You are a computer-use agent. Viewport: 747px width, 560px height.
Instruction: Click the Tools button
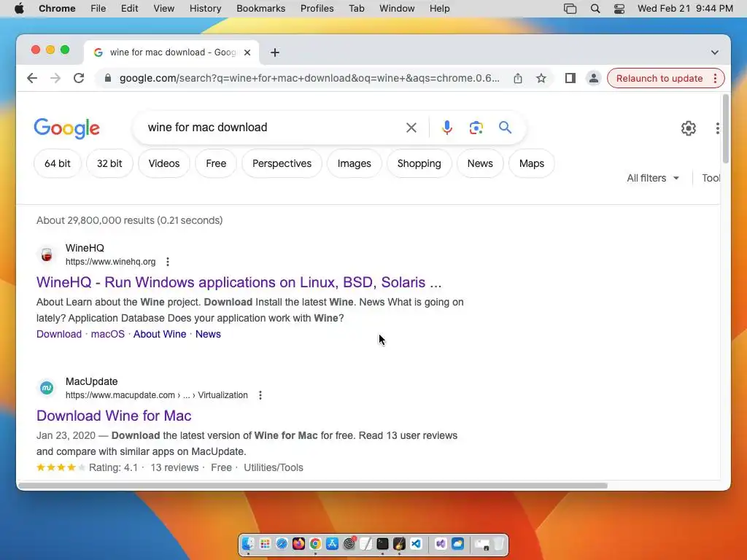coord(711,178)
